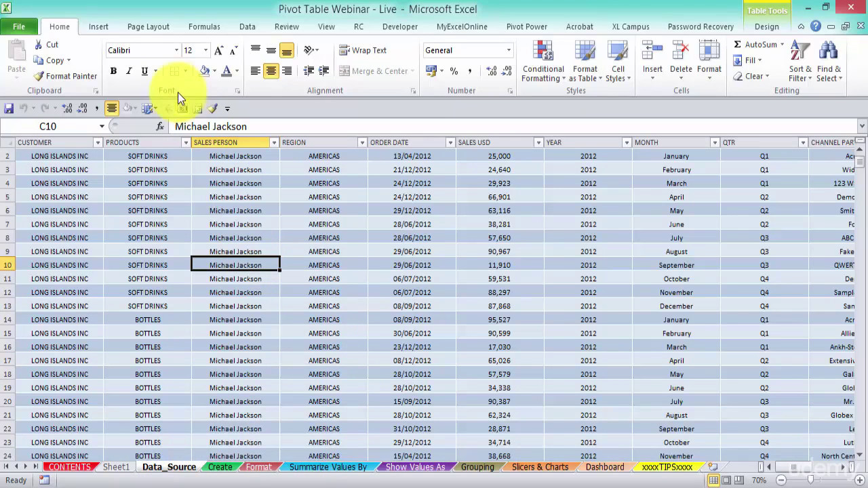Open Format as Table gallery
868x488 pixels.
pos(585,62)
